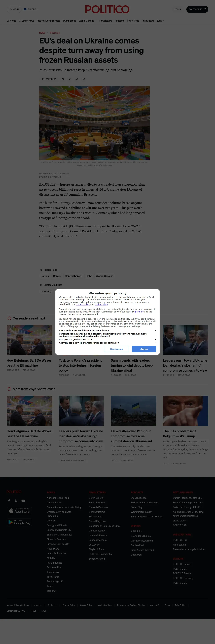
Task: Open All Opinion footer link
Action: [137, 531]
